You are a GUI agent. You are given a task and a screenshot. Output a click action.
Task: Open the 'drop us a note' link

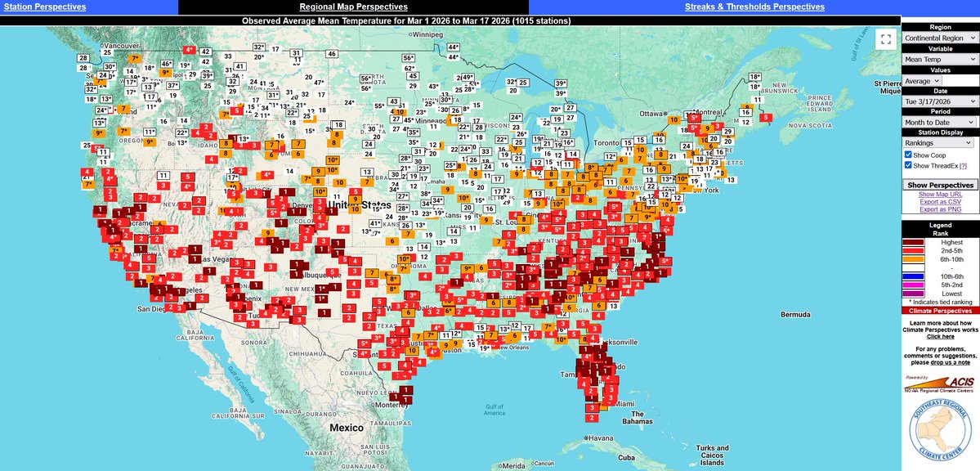click(x=950, y=362)
